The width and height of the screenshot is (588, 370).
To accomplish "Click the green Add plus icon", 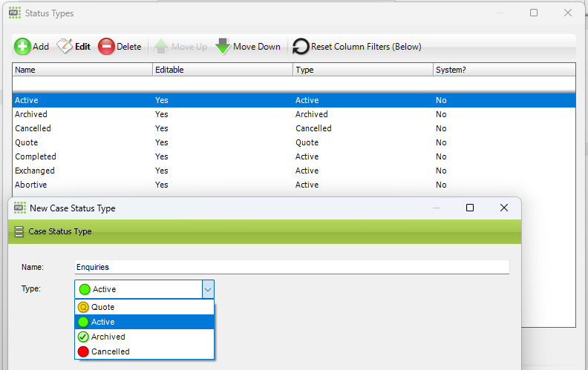I will tap(22, 47).
